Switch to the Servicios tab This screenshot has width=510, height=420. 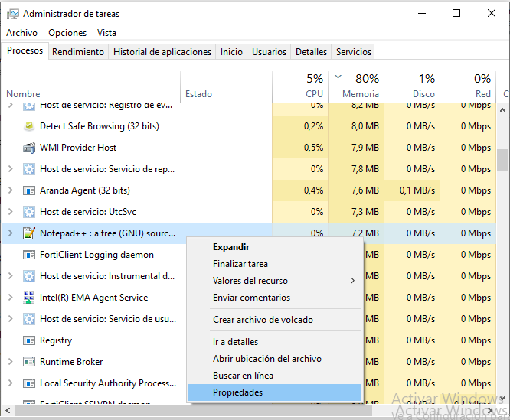(x=354, y=52)
